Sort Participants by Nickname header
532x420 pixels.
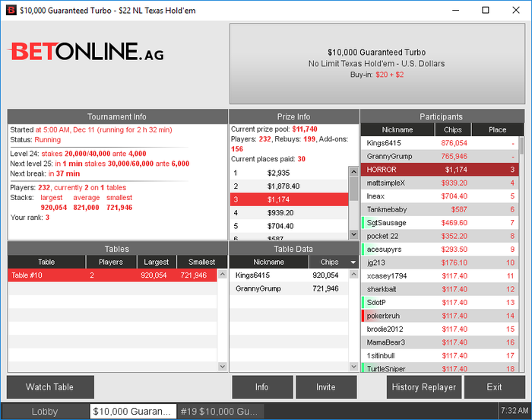pos(397,130)
